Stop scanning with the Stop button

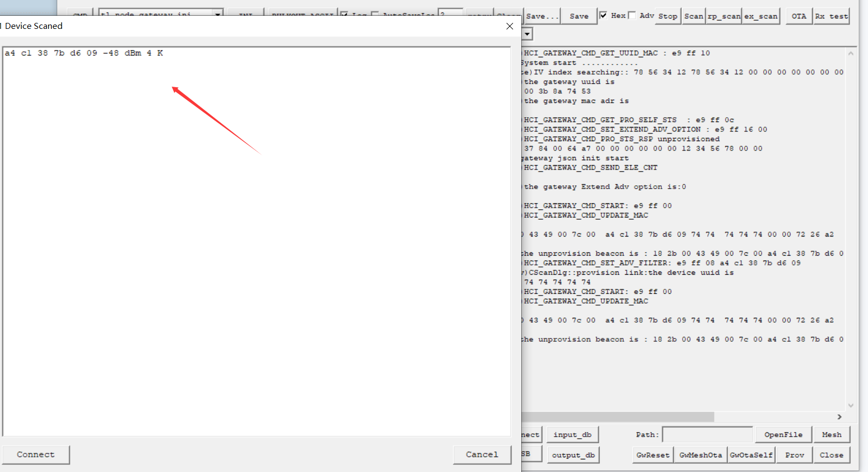point(668,16)
